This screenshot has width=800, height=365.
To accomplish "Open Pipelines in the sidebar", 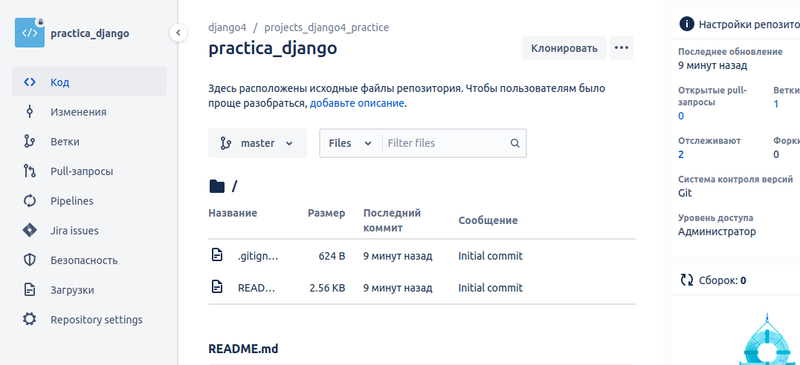I will click(x=89, y=201).
